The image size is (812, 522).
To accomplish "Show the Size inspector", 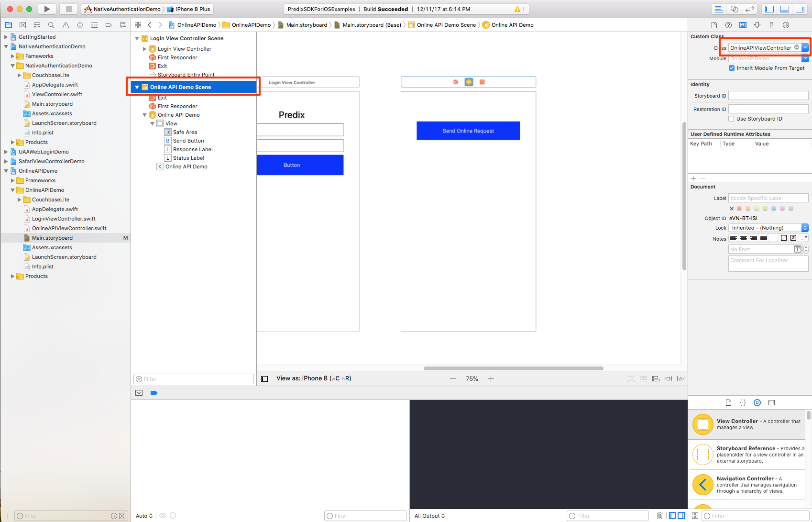I will [771, 25].
